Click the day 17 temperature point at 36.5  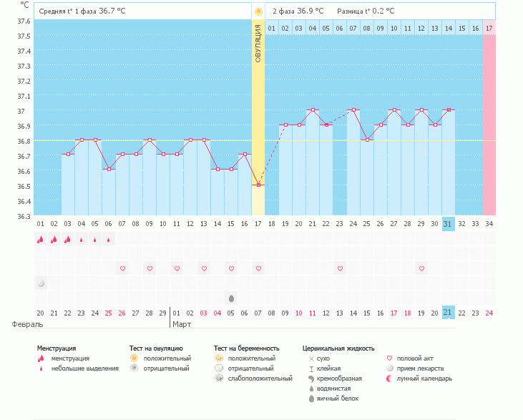pos(258,185)
